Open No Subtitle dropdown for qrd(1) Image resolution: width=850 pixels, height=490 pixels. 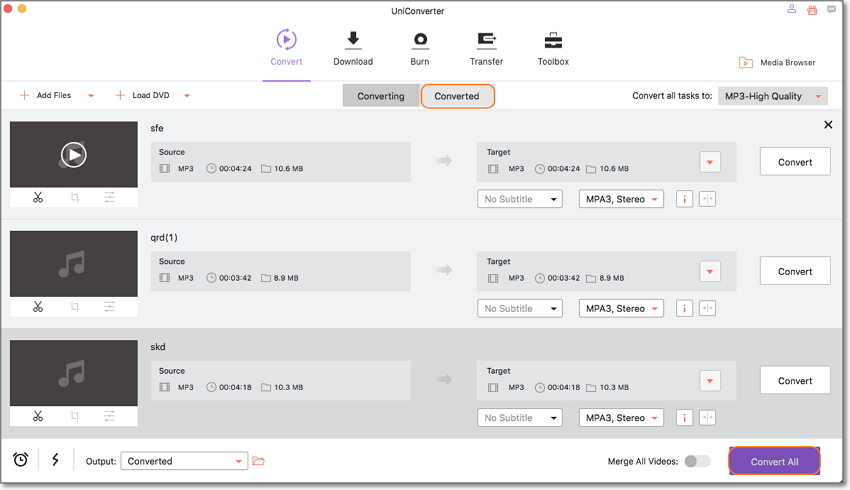click(x=519, y=308)
